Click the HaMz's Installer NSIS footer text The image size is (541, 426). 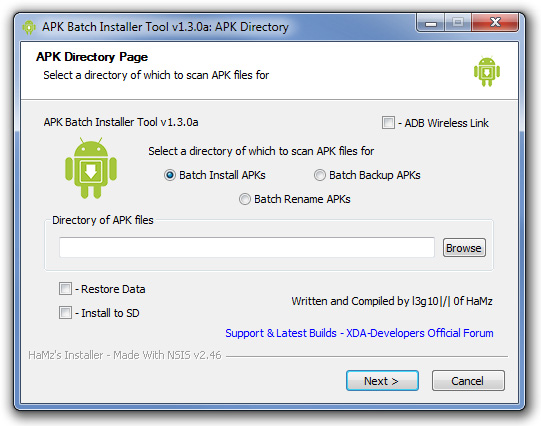(x=125, y=355)
